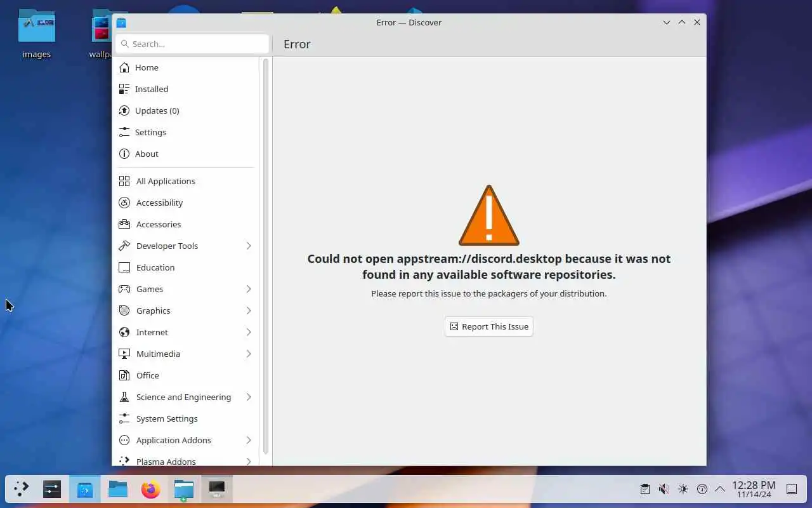
Task: Click the Graphics category icon
Action: (124, 311)
